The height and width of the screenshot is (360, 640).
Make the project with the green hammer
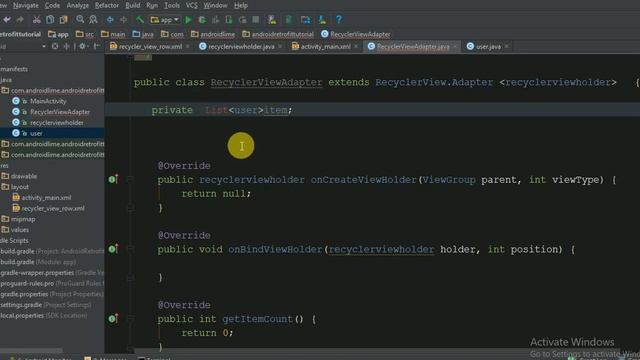click(x=140, y=20)
